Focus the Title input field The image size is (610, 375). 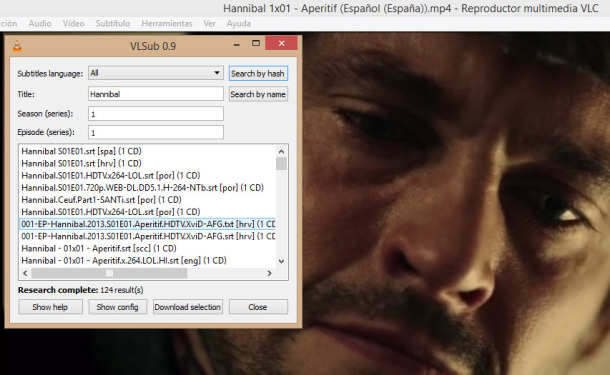click(156, 94)
